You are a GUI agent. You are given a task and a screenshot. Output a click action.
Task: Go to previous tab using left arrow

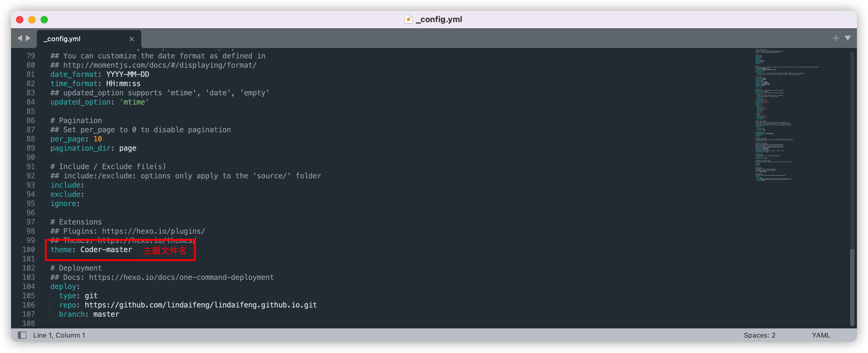(x=20, y=38)
